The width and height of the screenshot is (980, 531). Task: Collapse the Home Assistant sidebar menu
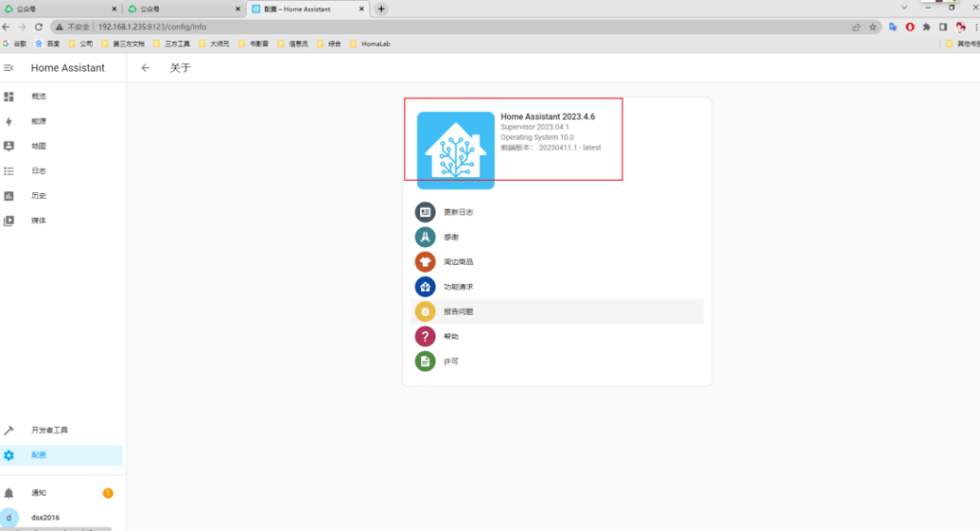click(9, 68)
